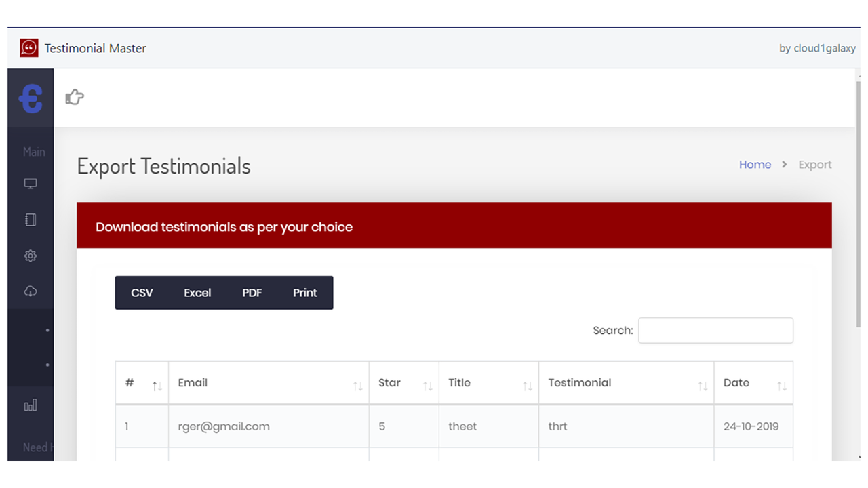
Task: Select the thumbs-up icon in the top bar
Action: pyautogui.click(x=74, y=98)
